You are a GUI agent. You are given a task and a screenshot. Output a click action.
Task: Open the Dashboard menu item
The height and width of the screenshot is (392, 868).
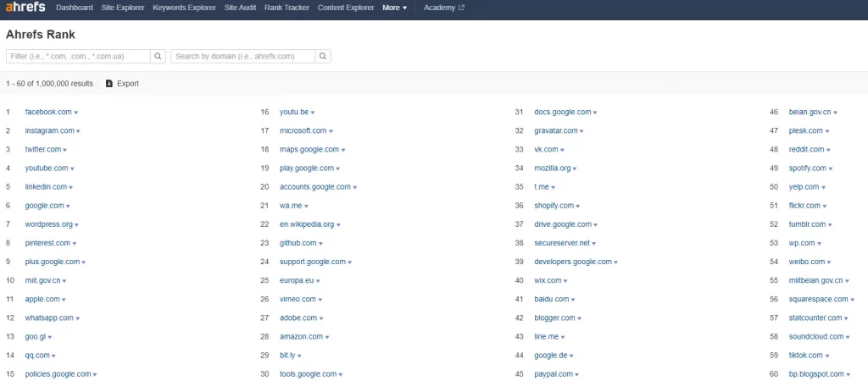[75, 8]
